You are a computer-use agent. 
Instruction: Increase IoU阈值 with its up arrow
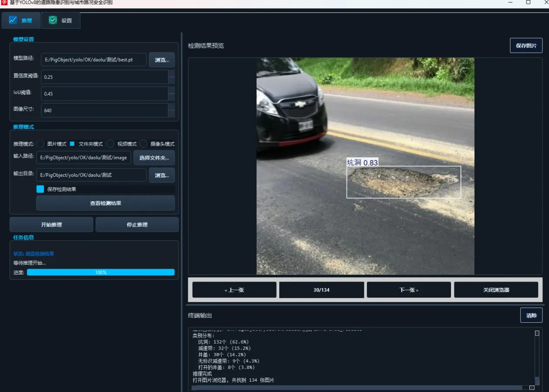172,90
